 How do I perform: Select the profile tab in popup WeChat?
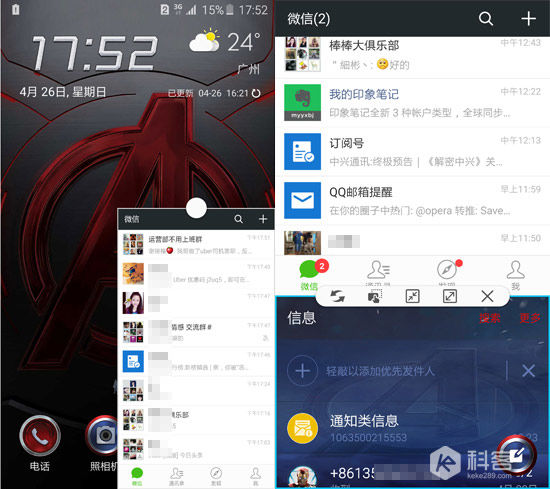[255, 476]
